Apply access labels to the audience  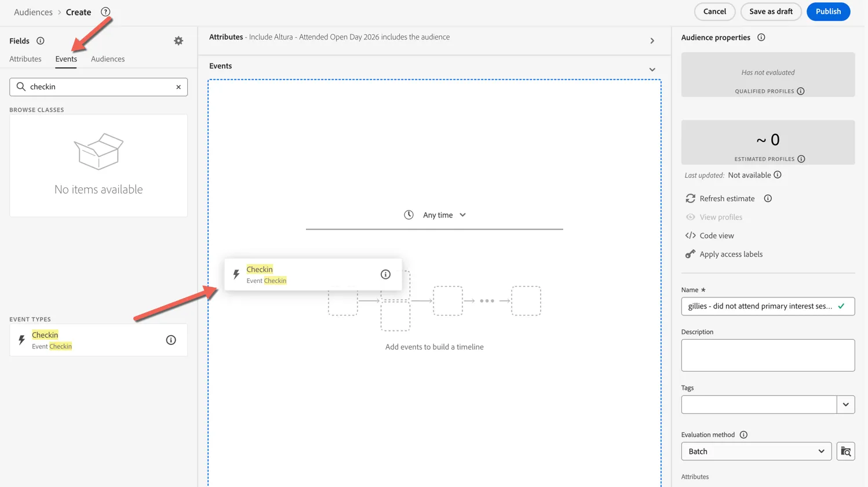(x=724, y=254)
